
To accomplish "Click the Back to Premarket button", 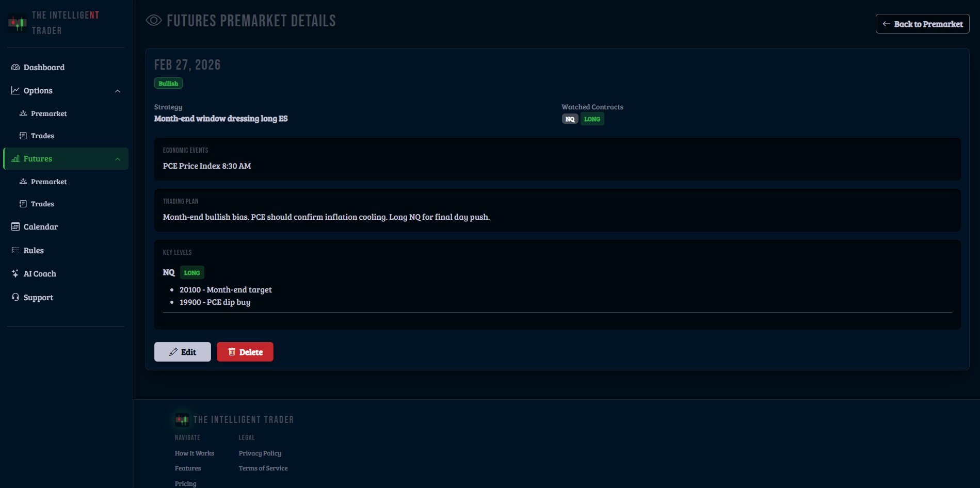I will (922, 24).
